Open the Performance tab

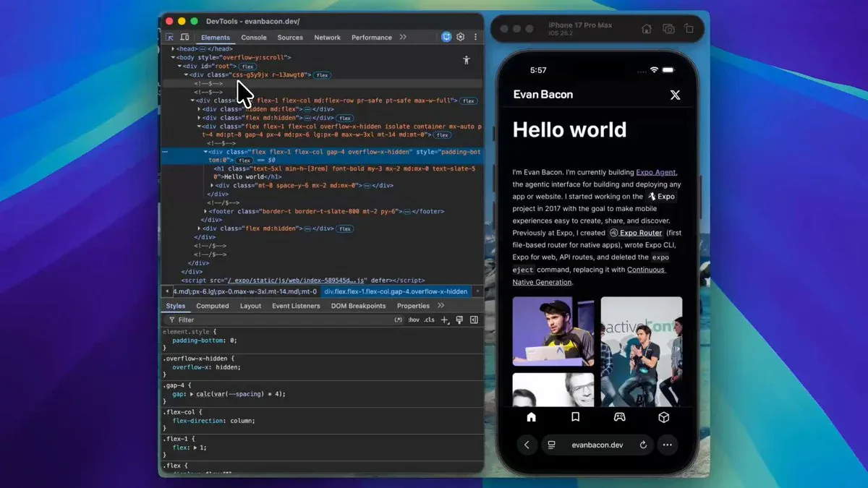tap(372, 38)
